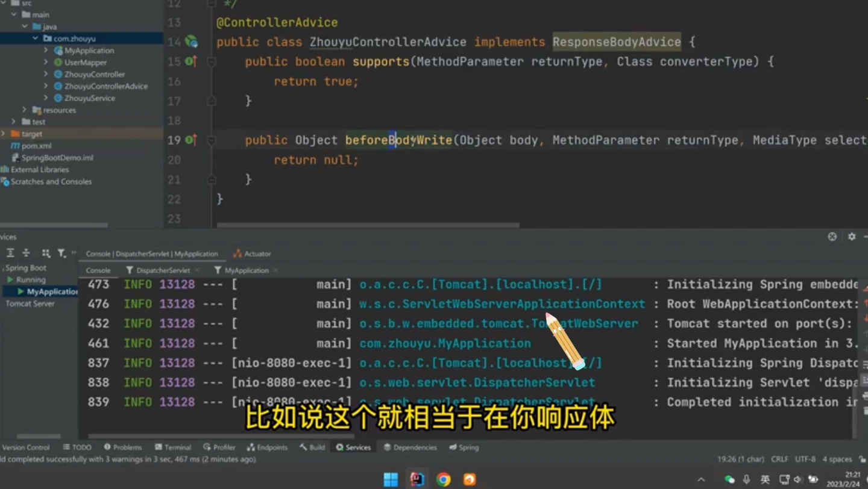Open the orange app in taskbar
This screenshot has height=489, width=868.
470,479
